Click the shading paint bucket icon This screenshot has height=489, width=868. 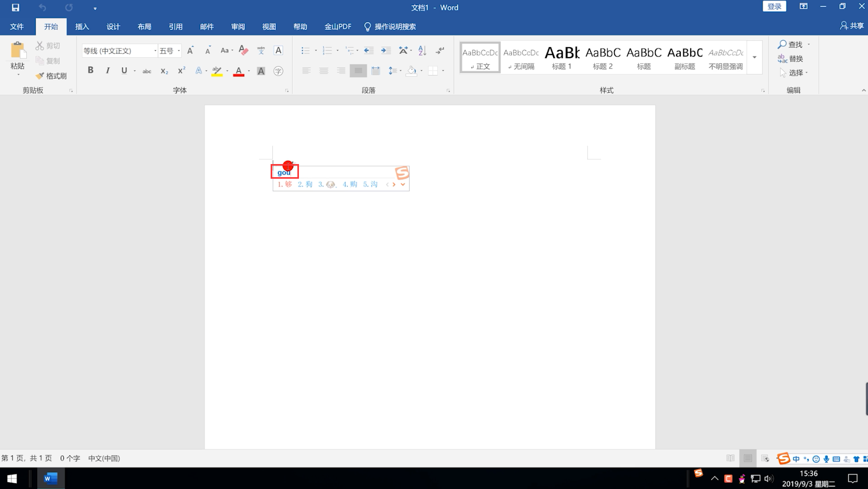412,71
